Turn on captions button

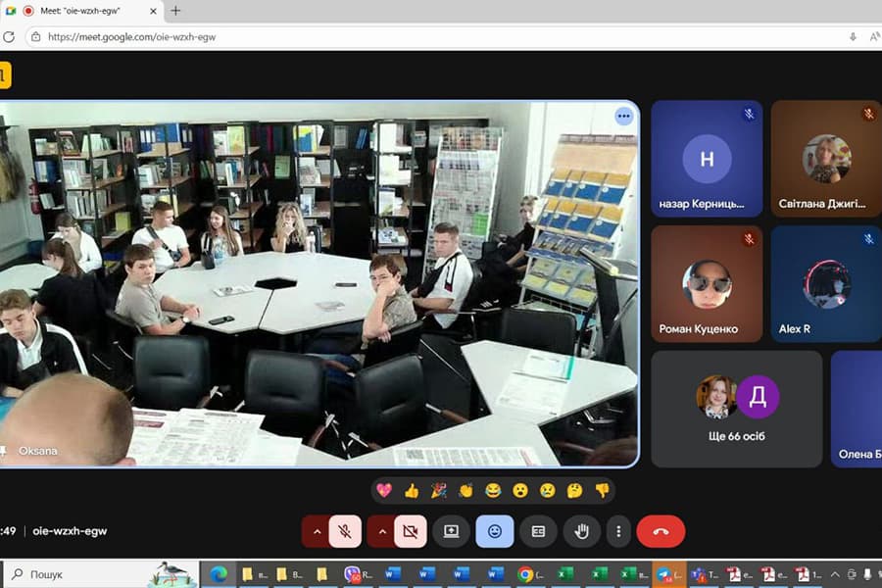tap(538, 531)
